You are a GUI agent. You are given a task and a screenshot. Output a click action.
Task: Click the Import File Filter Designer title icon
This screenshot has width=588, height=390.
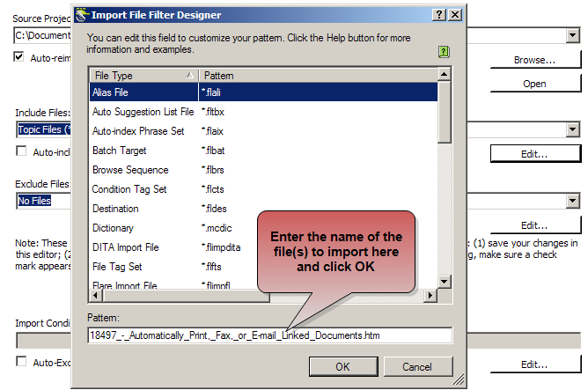point(81,15)
